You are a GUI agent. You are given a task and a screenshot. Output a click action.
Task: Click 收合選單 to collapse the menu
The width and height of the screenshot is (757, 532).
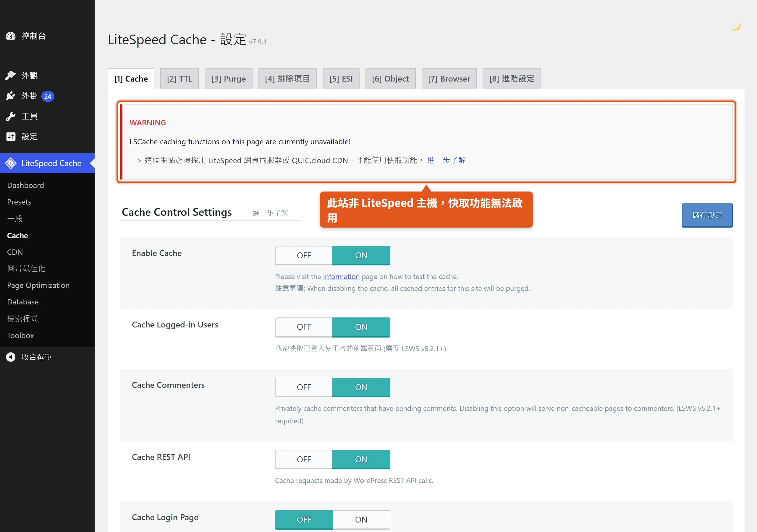click(47, 357)
